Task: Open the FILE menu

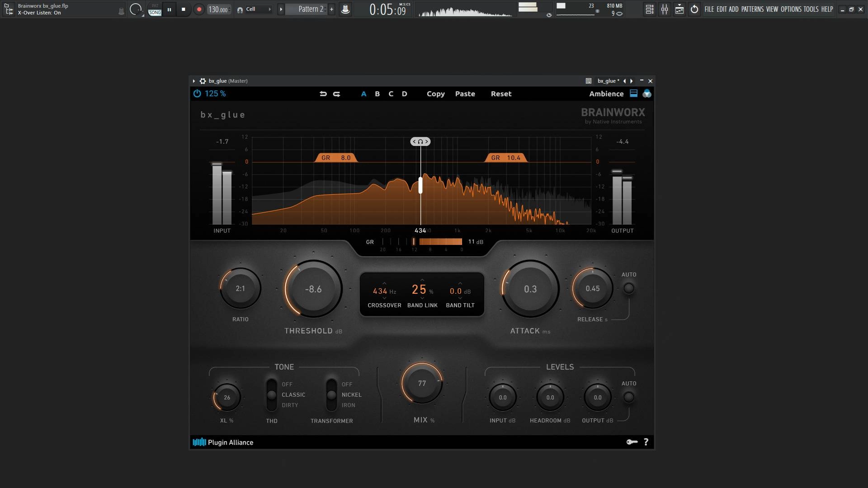Action: click(x=709, y=9)
